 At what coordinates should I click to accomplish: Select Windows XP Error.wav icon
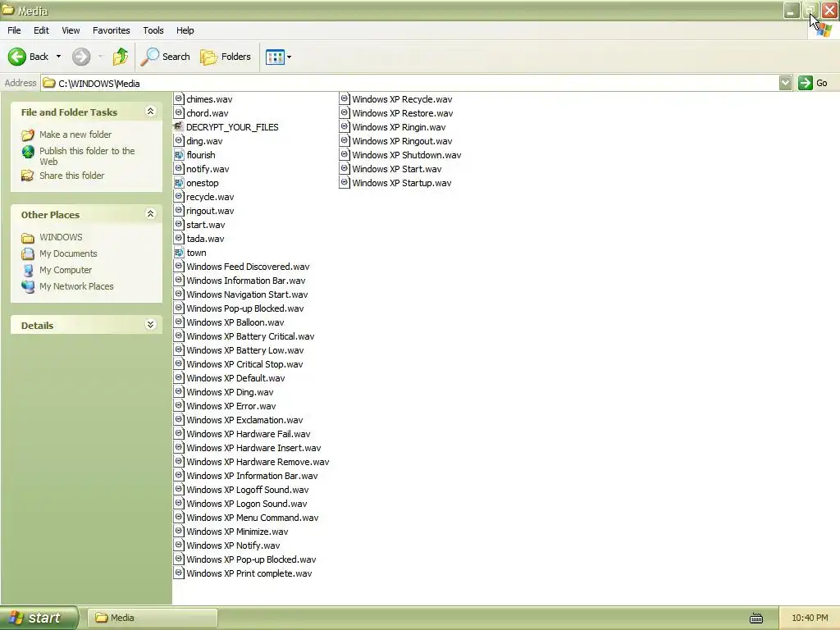(179, 405)
